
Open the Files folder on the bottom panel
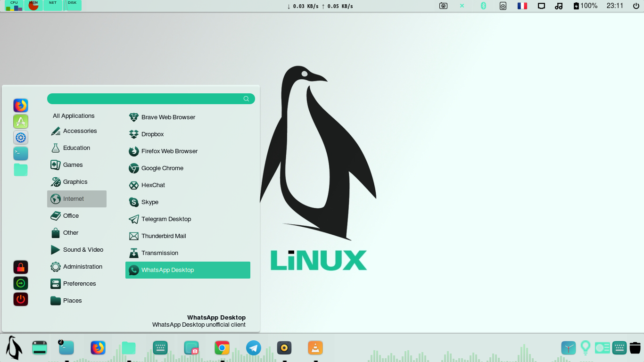click(128, 348)
